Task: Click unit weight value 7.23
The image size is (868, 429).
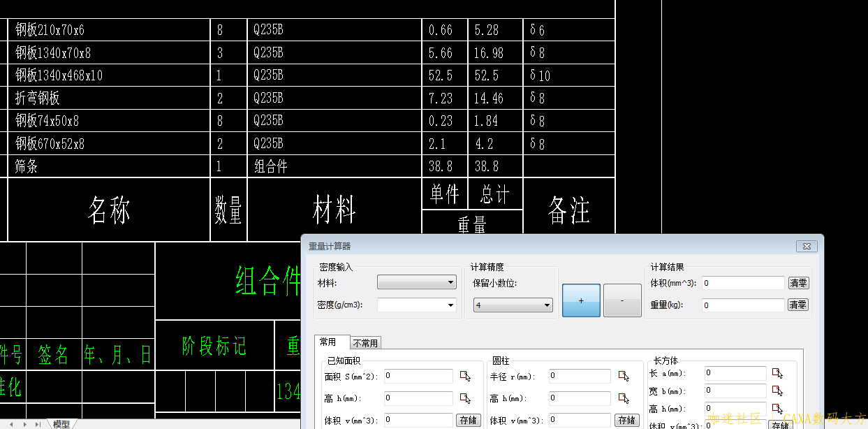Action: 441,98
